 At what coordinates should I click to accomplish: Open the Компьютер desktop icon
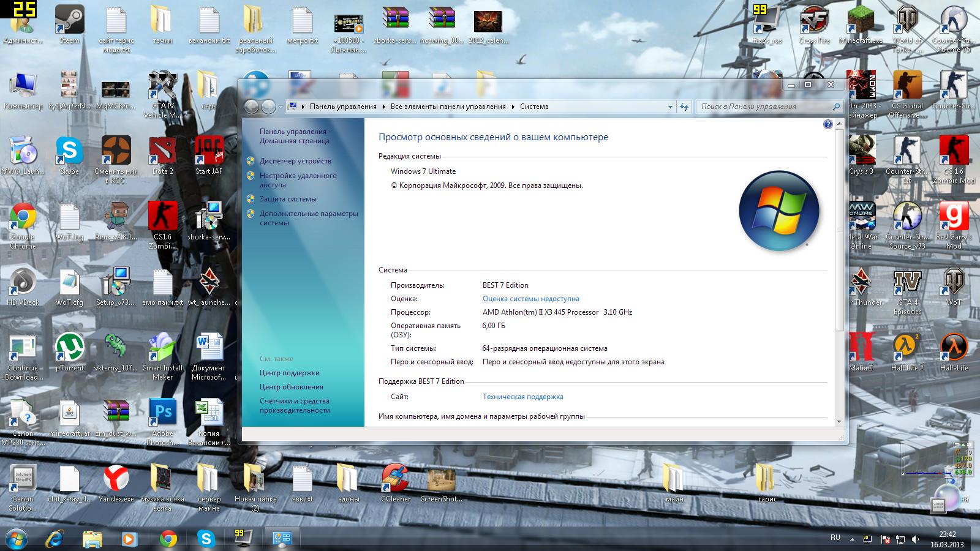click(x=23, y=90)
